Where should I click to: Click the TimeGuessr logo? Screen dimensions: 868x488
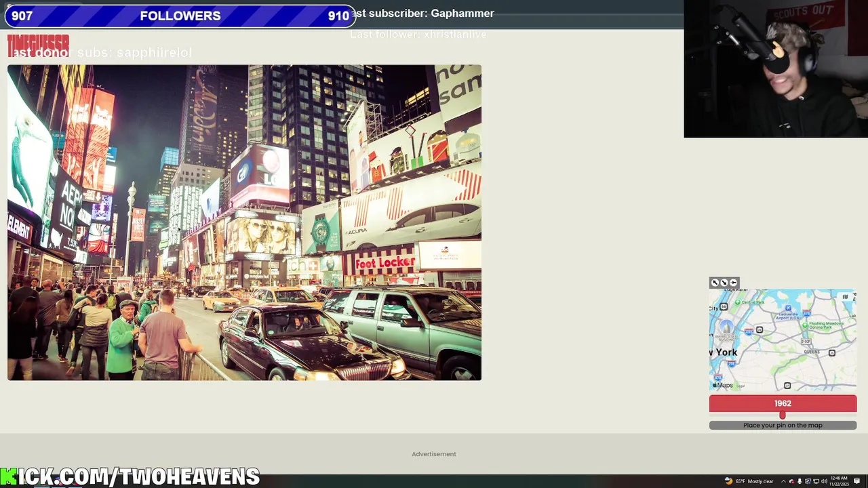pyautogui.click(x=38, y=45)
